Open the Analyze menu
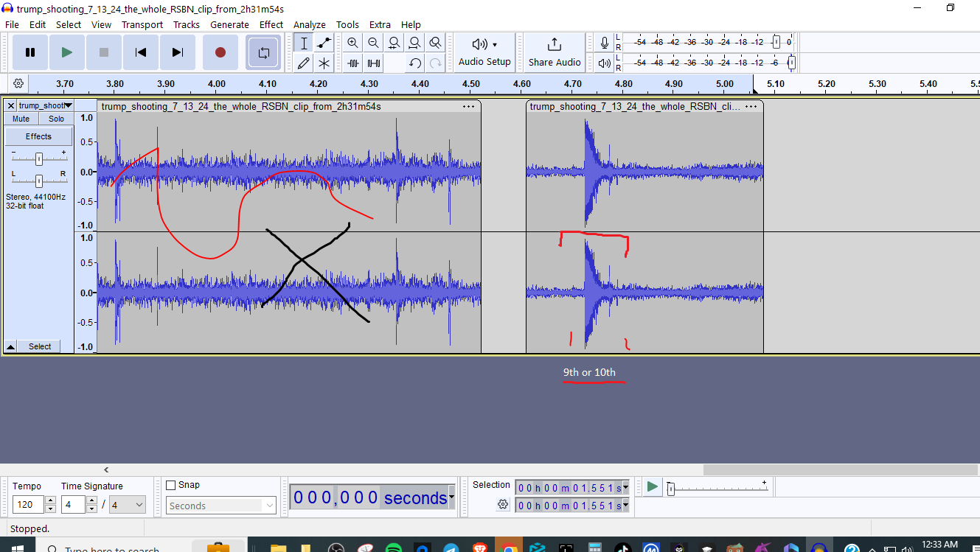 [x=310, y=24]
